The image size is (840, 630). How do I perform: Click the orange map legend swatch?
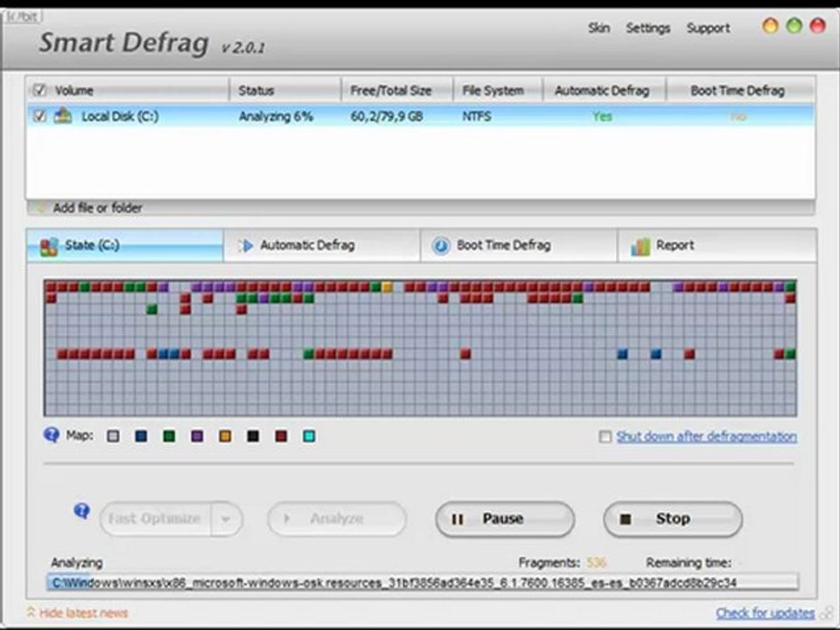point(225,436)
